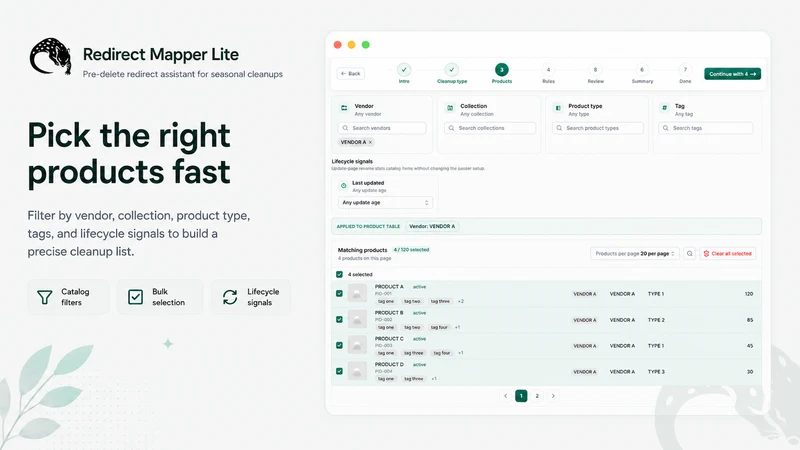The height and width of the screenshot is (450, 800).
Task: Open the PRODUCT A thumbnail image
Action: pos(357,293)
